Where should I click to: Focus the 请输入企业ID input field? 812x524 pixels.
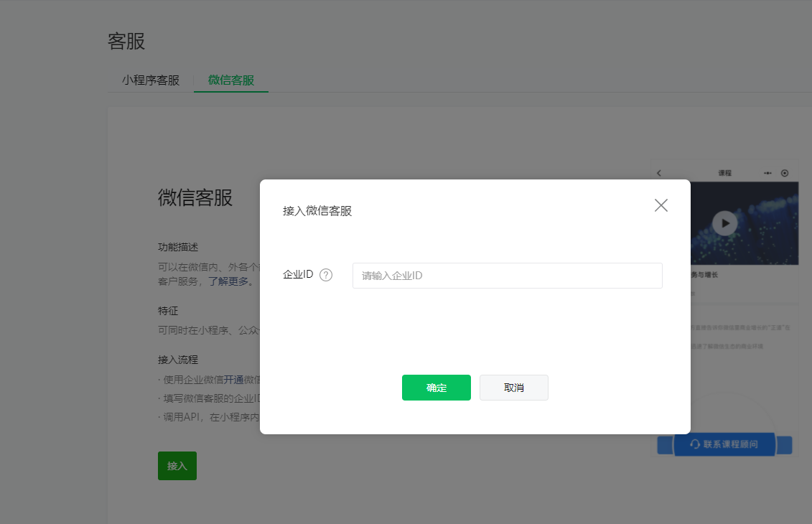pos(507,276)
